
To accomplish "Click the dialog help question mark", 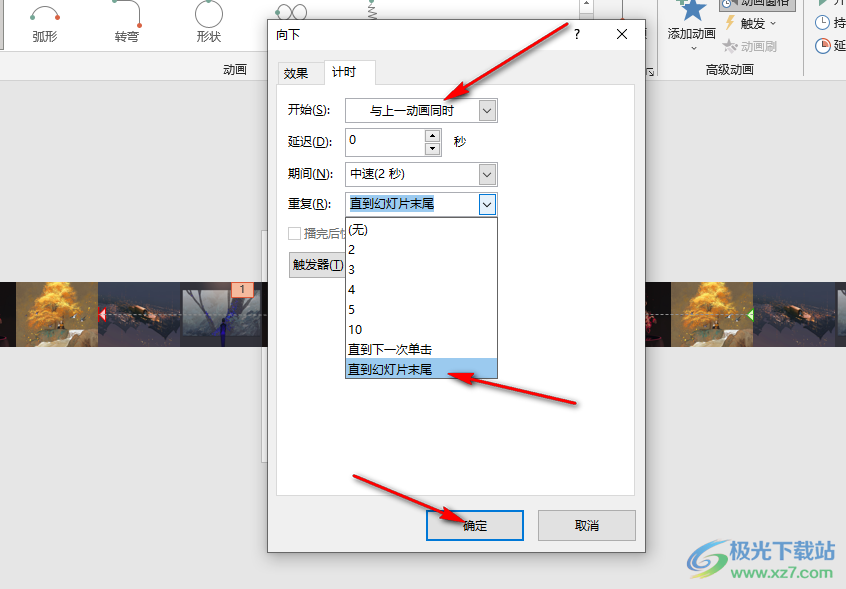I will click(577, 35).
